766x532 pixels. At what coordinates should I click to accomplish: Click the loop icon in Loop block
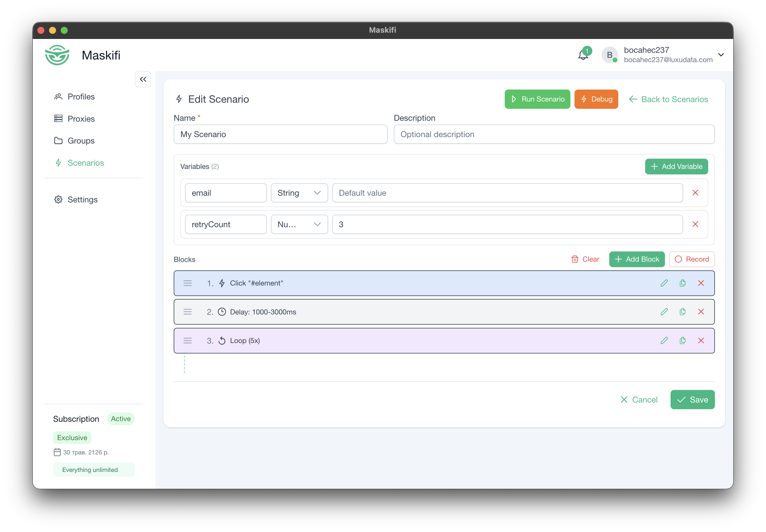(x=222, y=340)
